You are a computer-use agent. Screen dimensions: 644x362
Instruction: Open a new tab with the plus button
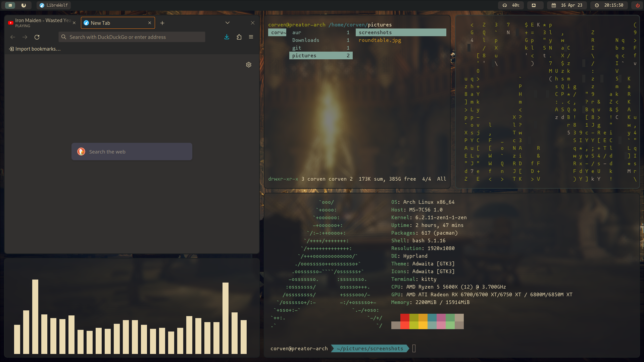162,23
